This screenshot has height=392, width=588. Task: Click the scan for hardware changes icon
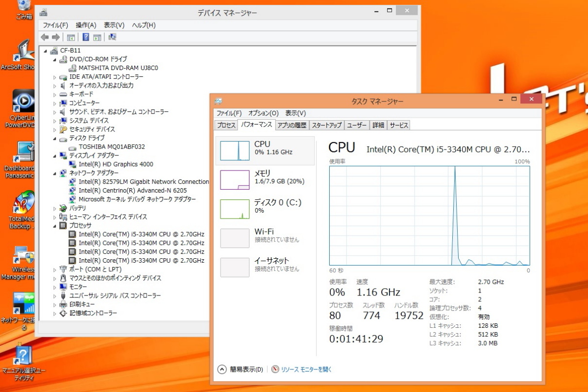click(112, 37)
